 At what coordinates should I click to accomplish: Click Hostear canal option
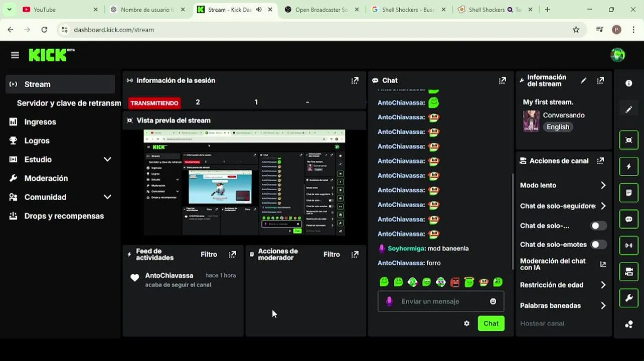coord(542,323)
